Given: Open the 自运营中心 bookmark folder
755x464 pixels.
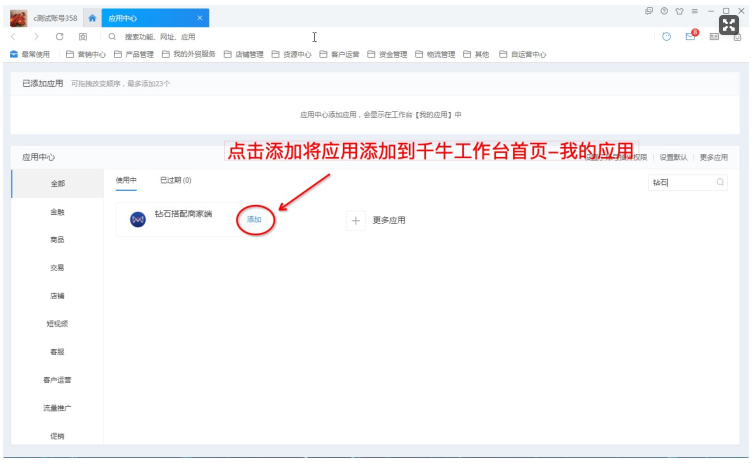Looking at the screenshot, I should (x=523, y=54).
